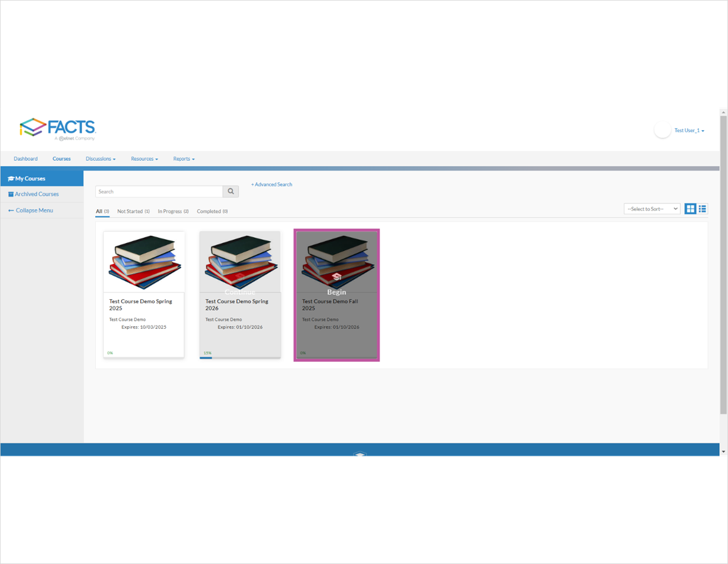Viewport: 728px width, 564px height.
Task: Open the --Select to Sort-- dropdown
Action: (651, 208)
